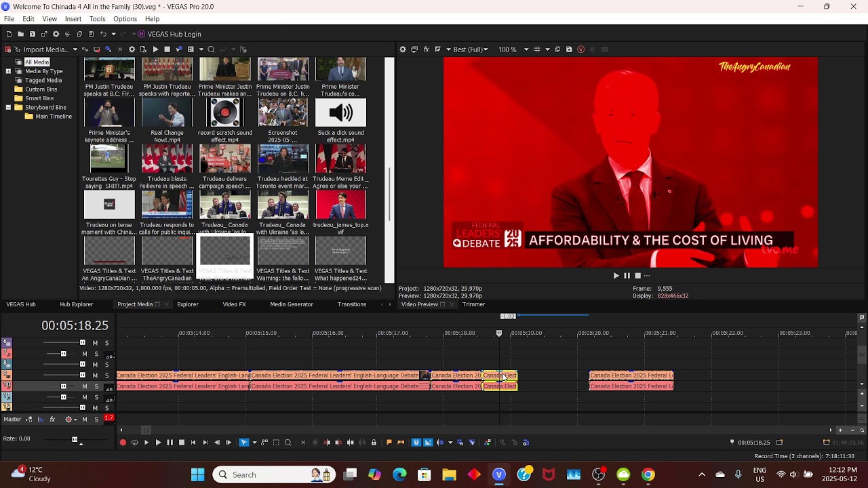Toggle the Lock Event padlock icon
Viewport: 868px width, 488px height.
pos(374,443)
